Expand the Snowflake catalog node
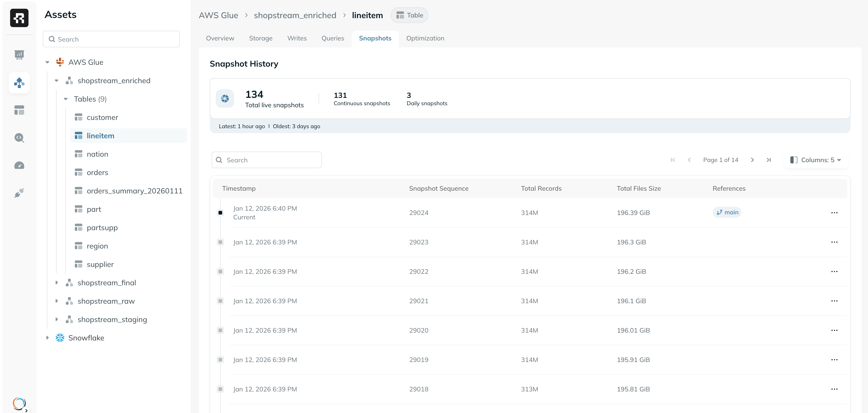The image size is (868, 413). [48, 338]
